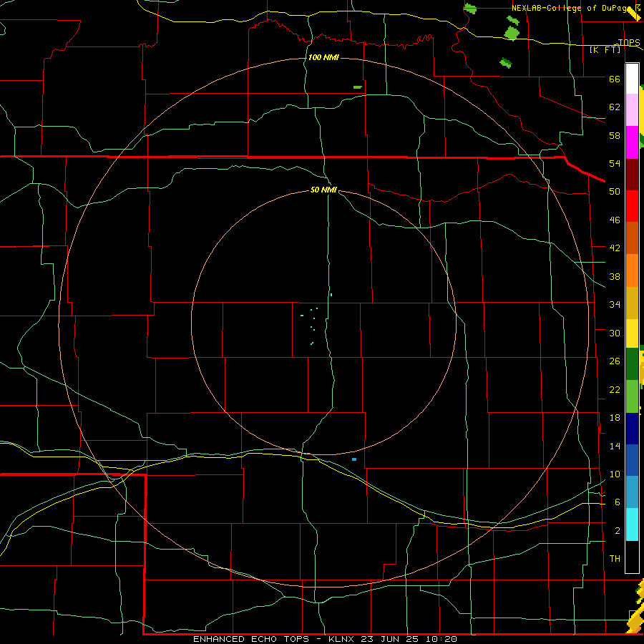Click the legend value "30"
This screenshot has height=644, width=644.
tap(615, 333)
